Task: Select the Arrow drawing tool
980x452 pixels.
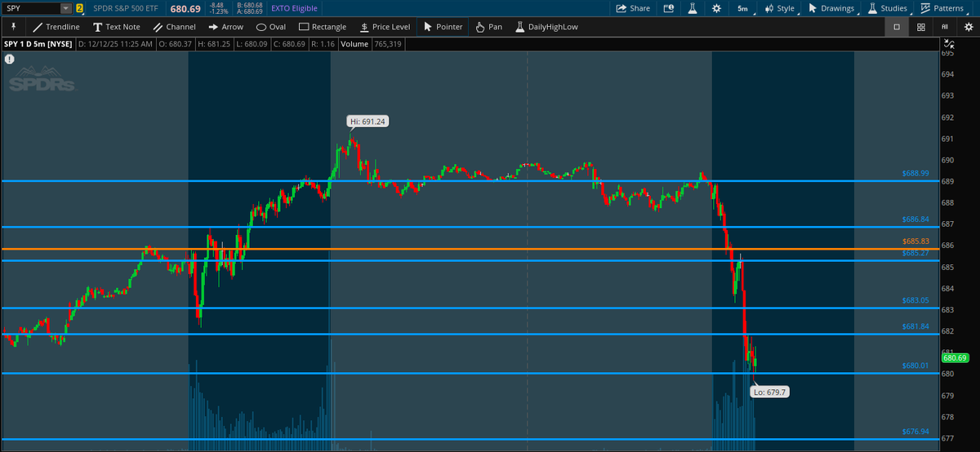Action: click(x=225, y=27)
